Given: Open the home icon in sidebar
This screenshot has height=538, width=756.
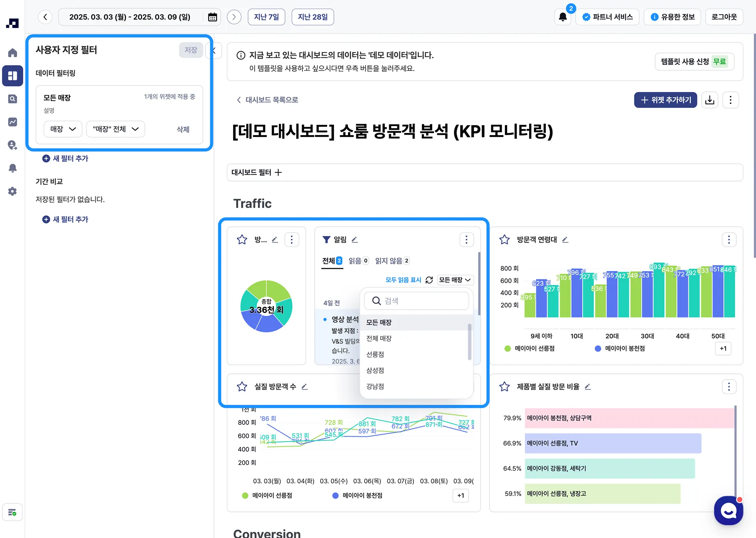Looking at the screenshot, I should 13,52.
